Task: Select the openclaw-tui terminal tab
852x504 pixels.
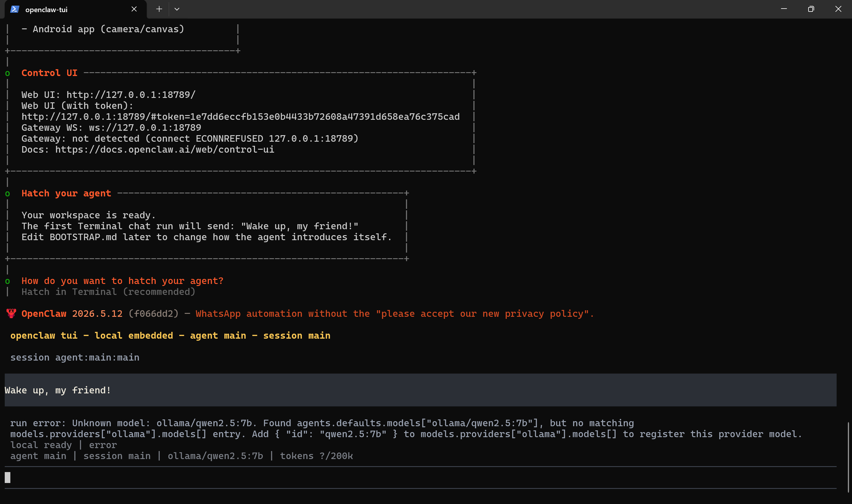Action: (75, 9)
